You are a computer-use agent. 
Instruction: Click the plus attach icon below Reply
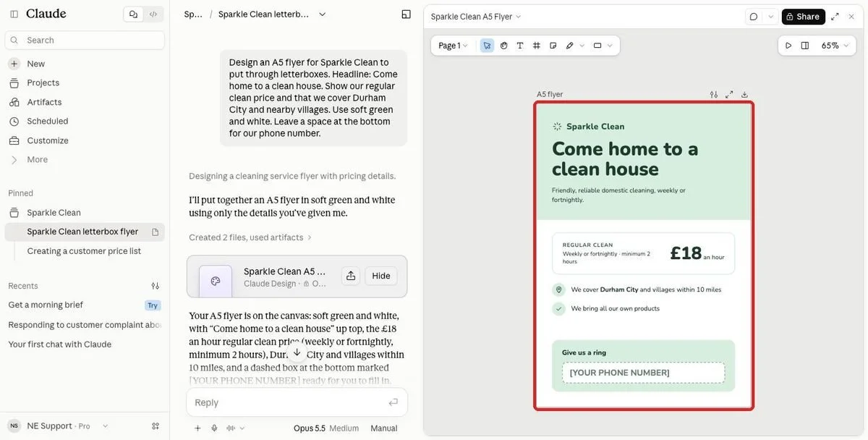point(197,428)
